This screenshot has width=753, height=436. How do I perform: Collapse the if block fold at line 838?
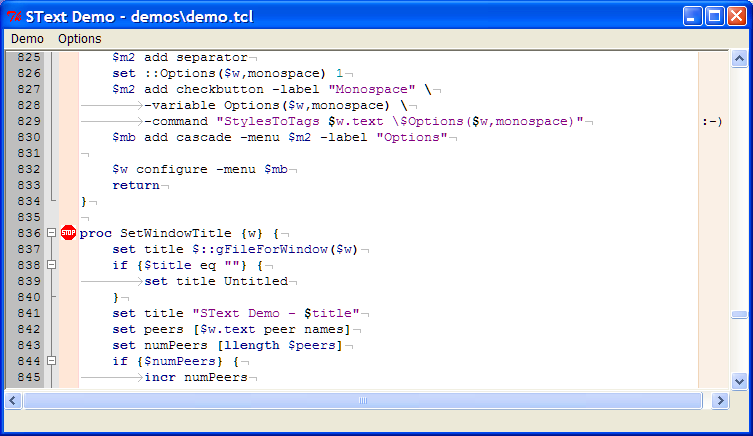[x=51, y=265]
